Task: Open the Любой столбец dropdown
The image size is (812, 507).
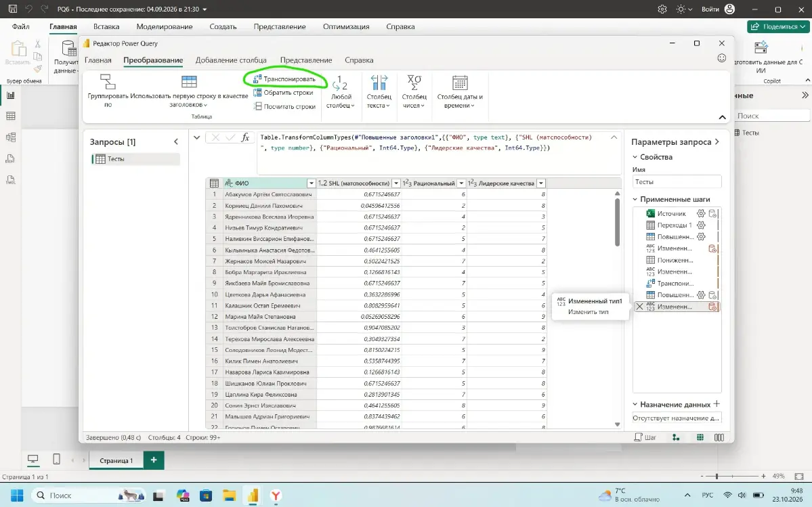Action: pyautogui.click(x=340, y=92)
